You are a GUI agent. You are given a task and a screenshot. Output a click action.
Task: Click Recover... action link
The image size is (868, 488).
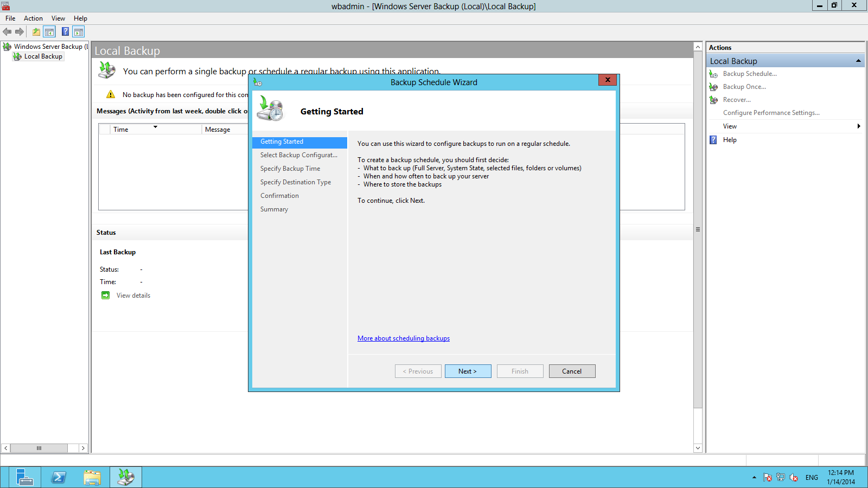point(737,100)
